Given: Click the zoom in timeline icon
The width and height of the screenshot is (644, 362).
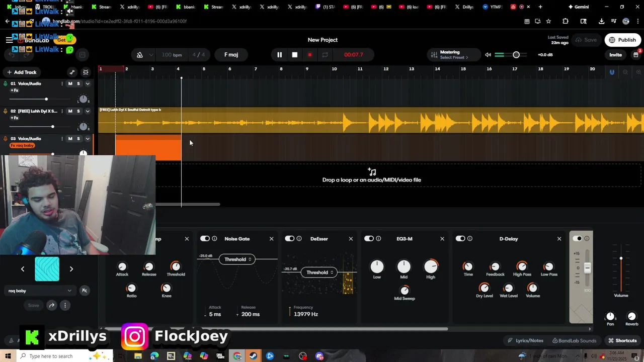Looking at the screenshot, I should 639,72.
